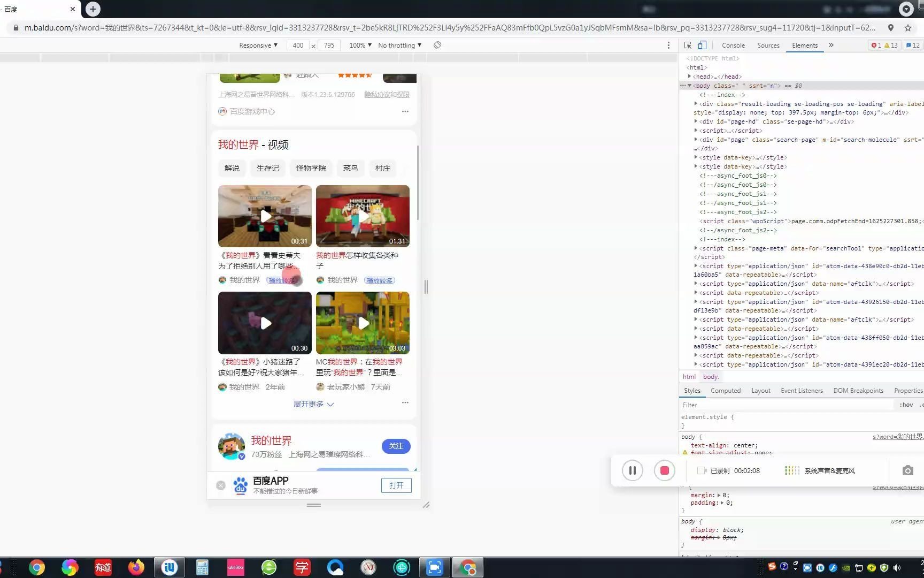Select the html breadcrumb in DOM path
This screenshot has height=578, width=924.
[689, 377]
